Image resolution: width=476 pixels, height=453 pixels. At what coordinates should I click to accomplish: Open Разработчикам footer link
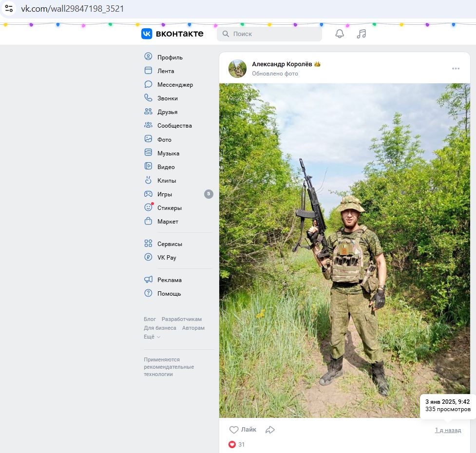coord(182,319)
